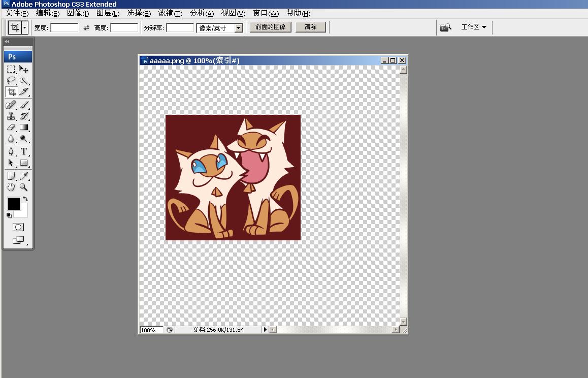Swap foreground and background colors
Screen dimensions: 588x378
[25, 199]
